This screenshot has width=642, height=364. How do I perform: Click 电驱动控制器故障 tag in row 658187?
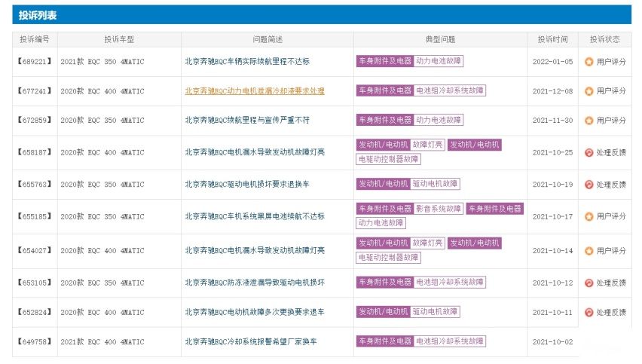tap(389, 159)
